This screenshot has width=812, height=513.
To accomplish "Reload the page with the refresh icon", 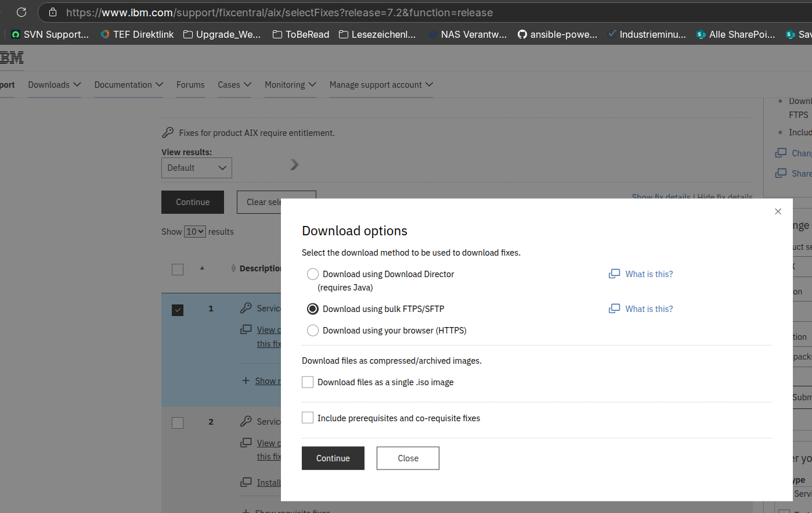I will pos(21,12).
